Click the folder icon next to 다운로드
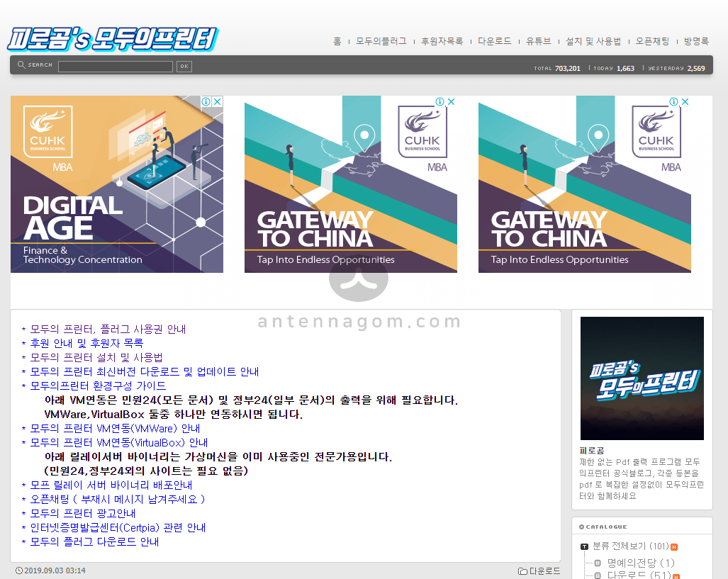 522,571
